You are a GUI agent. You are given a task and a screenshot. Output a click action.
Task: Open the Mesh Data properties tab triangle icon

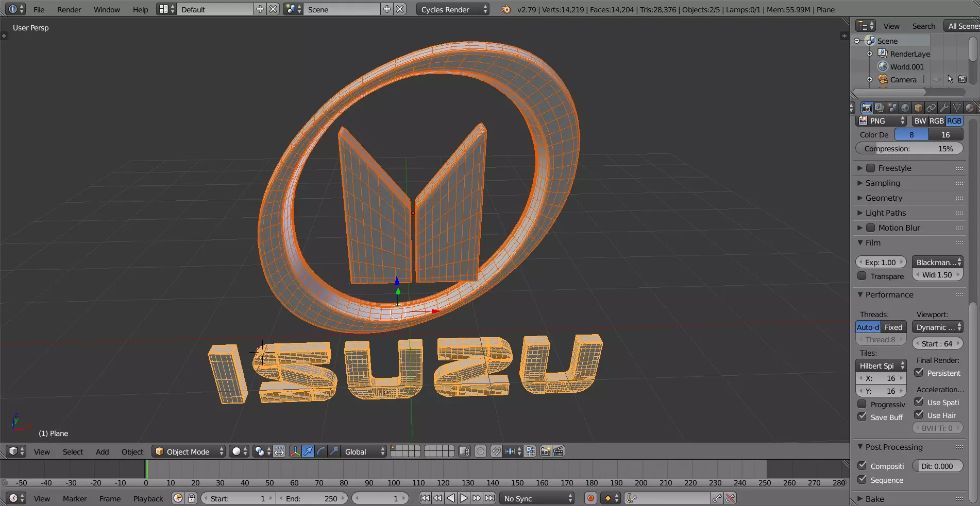(957, 108)
